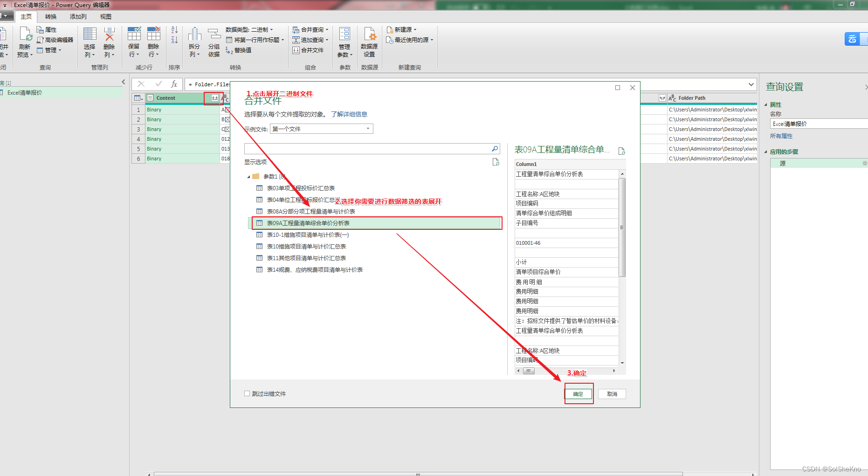This screenshot has width=868, height=476.
Task: Click the 选择列 choose columns icon
Action: pyautogui.click(x=90, y=34)
